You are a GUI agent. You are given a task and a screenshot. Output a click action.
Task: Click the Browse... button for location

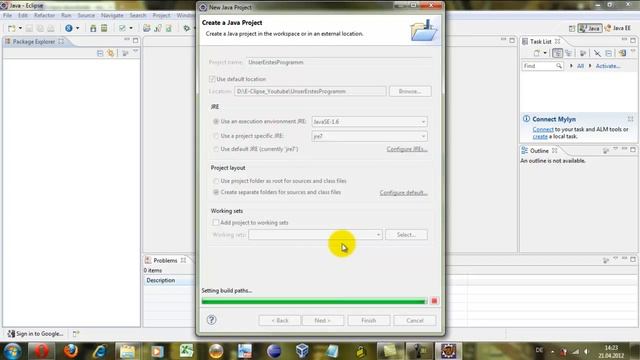click(410, 91)
